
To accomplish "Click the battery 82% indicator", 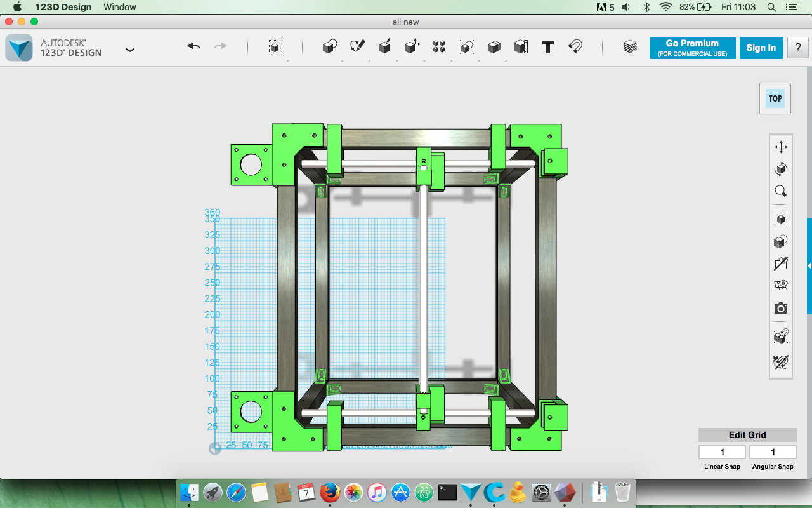I will (695, 7).
